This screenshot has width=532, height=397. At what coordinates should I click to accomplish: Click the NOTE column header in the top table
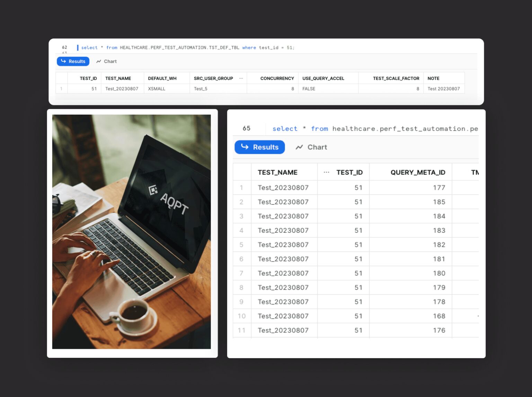coord(433,78)
